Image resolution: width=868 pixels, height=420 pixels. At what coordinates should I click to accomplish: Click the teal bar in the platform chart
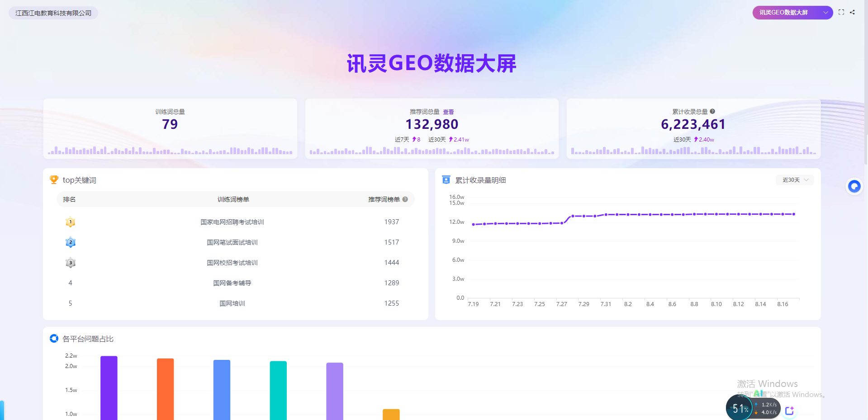[x=279, y=391]
